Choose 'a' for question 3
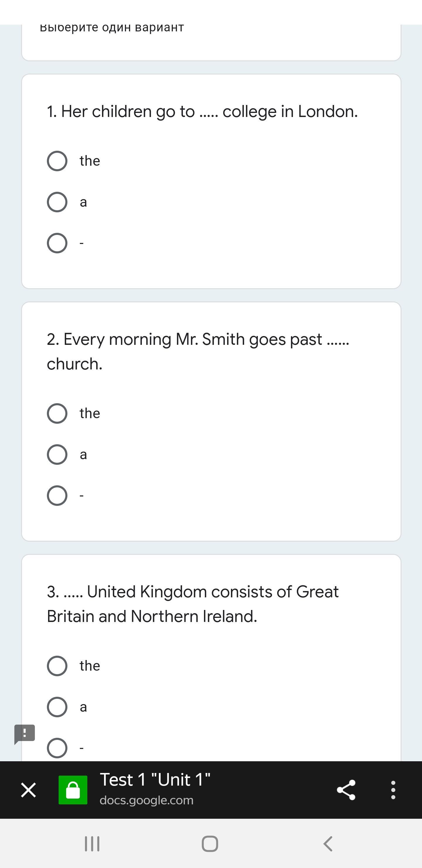The height and width of the screenshot is (868, 422). pyautogui.click(x=57, y=707)
